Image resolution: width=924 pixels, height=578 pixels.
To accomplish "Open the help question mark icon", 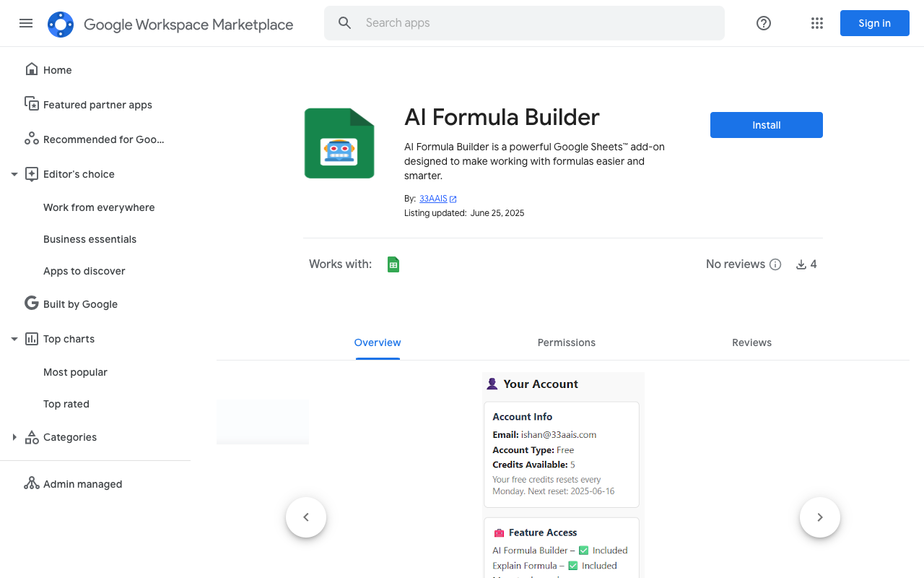I will [x=763, y=23].
